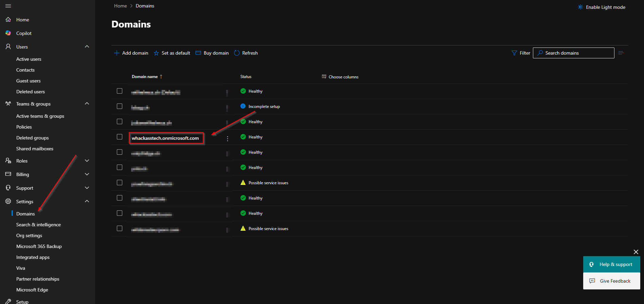Screen dimensions: 644x304
Task: Open Org settings in sidebar
Action: coord(29,235)
